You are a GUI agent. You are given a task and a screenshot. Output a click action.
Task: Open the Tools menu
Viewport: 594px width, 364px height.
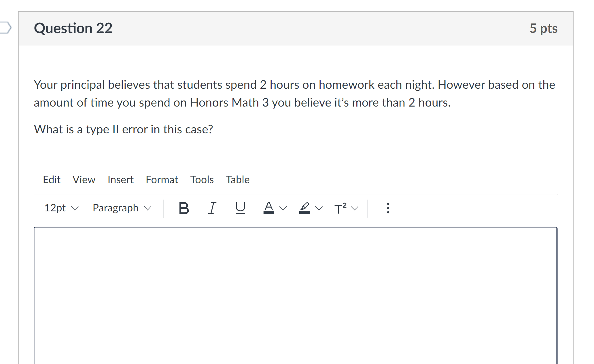(202, 179)
